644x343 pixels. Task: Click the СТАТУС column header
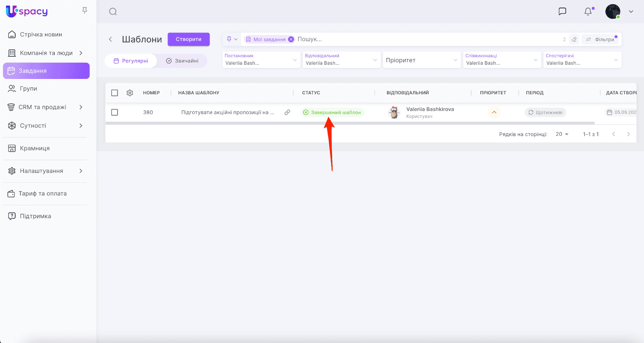[311, 93]
